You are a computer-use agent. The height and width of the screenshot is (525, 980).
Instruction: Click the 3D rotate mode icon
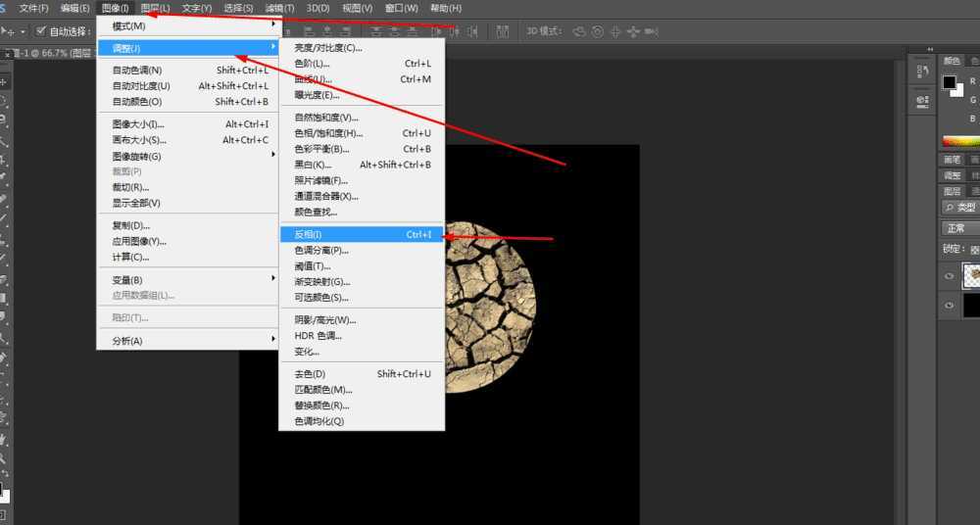point(579,31)
